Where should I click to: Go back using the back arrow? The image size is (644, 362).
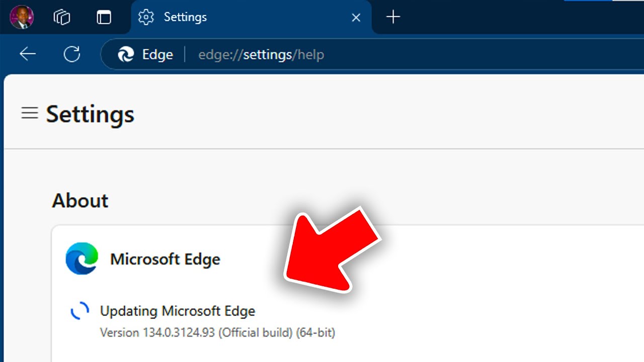point(28,54)
